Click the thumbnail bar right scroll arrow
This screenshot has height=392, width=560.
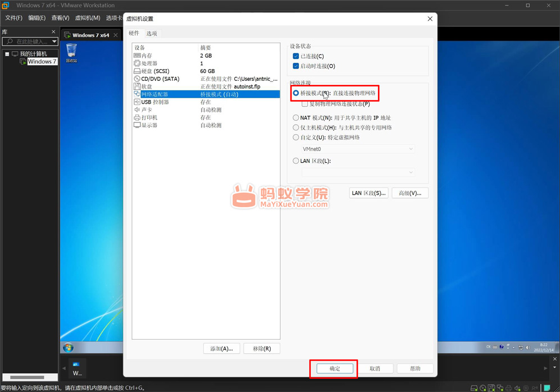click(546, 368)
